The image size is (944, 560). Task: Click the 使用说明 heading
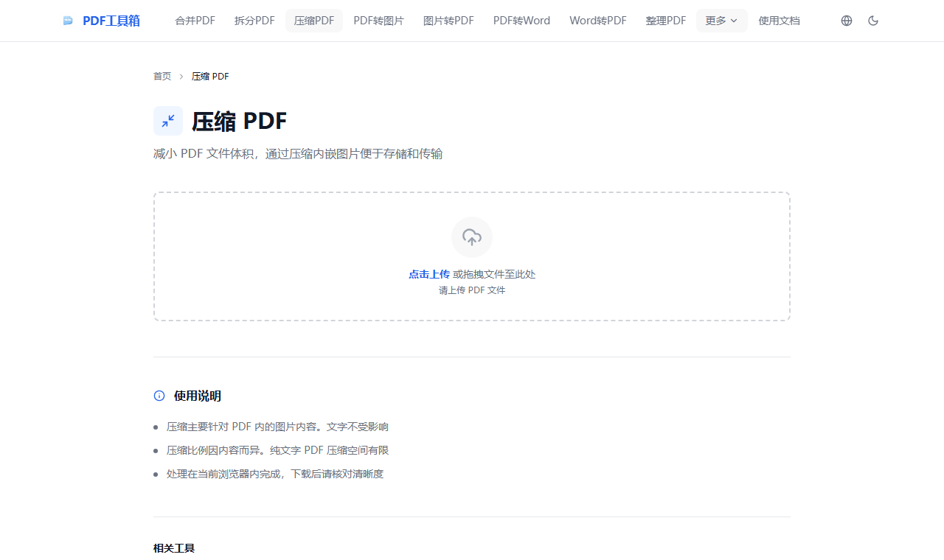point(198,396)
